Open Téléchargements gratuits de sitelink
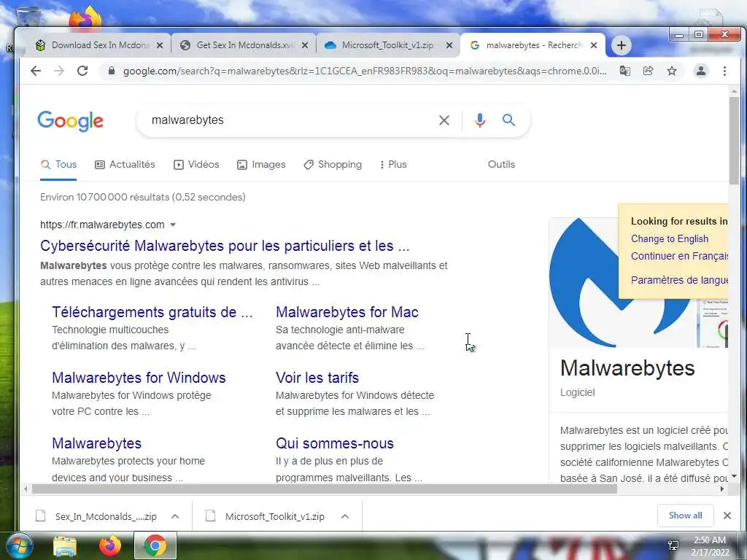The height and width of the screenshot is (560, 747). 152,312
